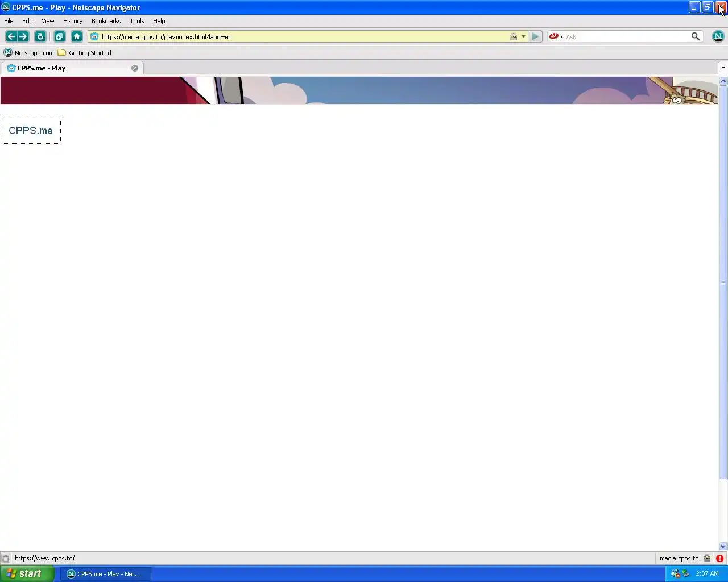Image resolution: width=728 pixels, height=582 pixels.
Task: Open the list all tabs dropdown
Action: (723, 68)
